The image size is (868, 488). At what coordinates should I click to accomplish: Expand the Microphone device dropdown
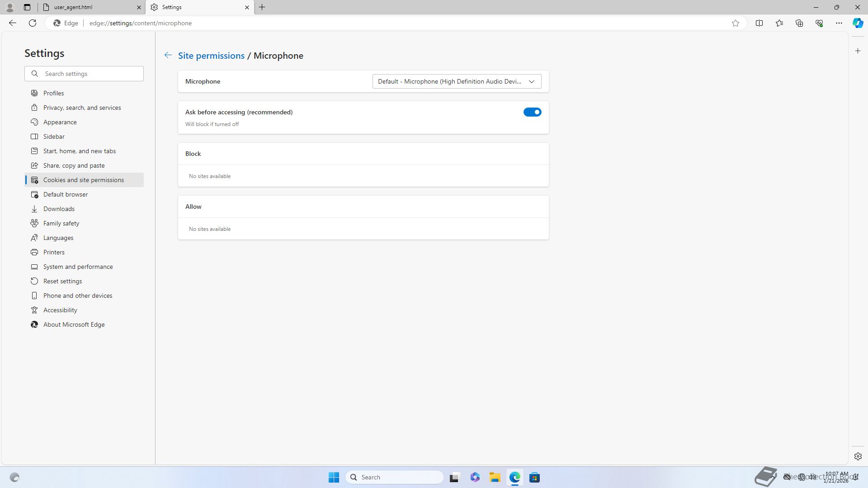pyautogui.click(x=457, y=81)
